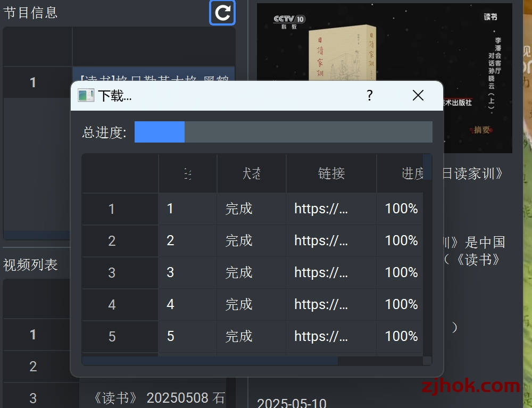Click 完成 status cell in row 2
The height and width of the screenshot is (408, 532).
click(x=252, y=241)
